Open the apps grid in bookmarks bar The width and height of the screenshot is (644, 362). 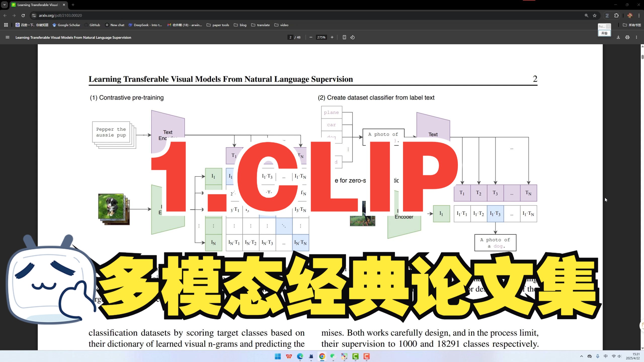tap(6, 25)
